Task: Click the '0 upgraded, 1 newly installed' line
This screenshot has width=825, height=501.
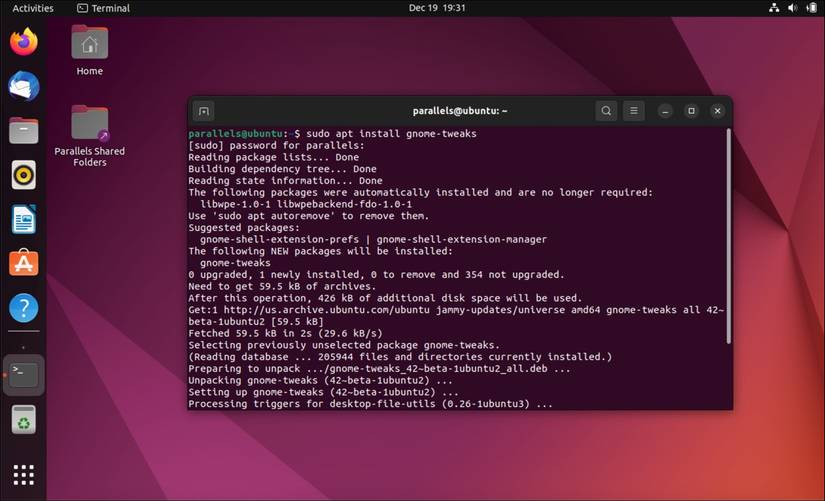Action: [376, 275]
